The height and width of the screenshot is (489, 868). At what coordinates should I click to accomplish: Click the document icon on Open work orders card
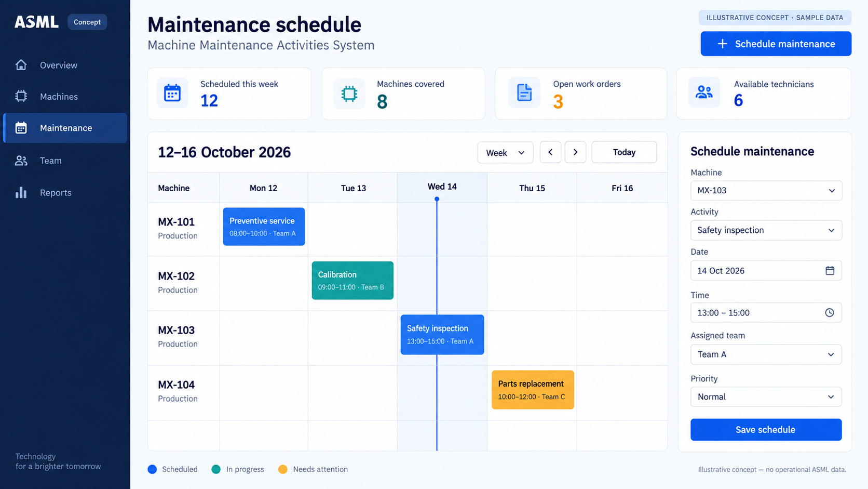pyautogui.click(x=524, y=92)
